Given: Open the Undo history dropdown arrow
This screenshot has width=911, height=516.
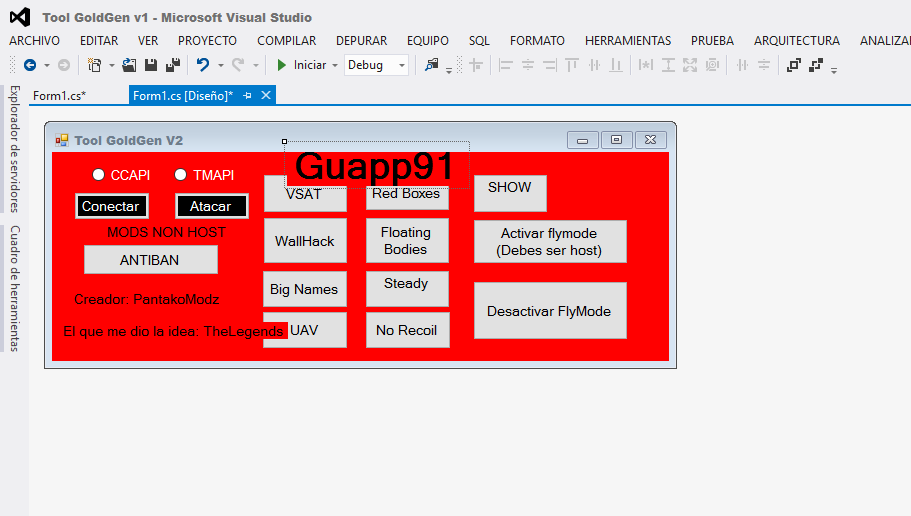Looking at the screenshot, I should [x=221, y=66].
